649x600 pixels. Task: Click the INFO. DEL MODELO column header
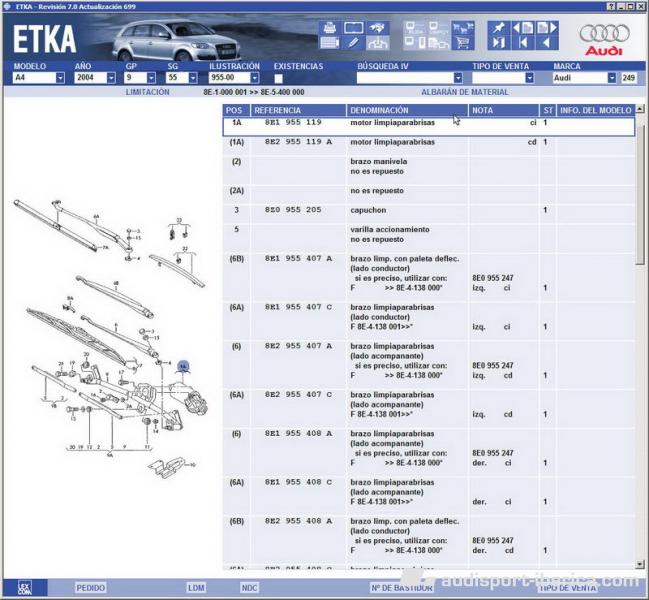tap(596, 110)
